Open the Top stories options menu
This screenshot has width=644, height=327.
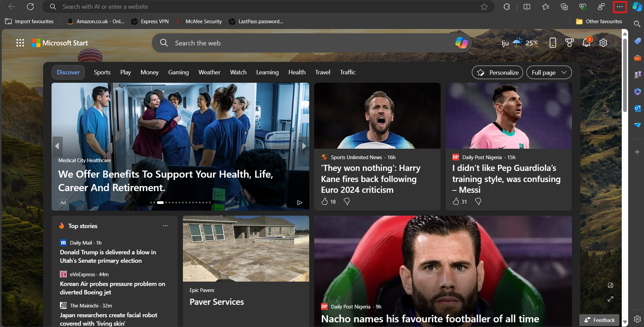(165, 226)
